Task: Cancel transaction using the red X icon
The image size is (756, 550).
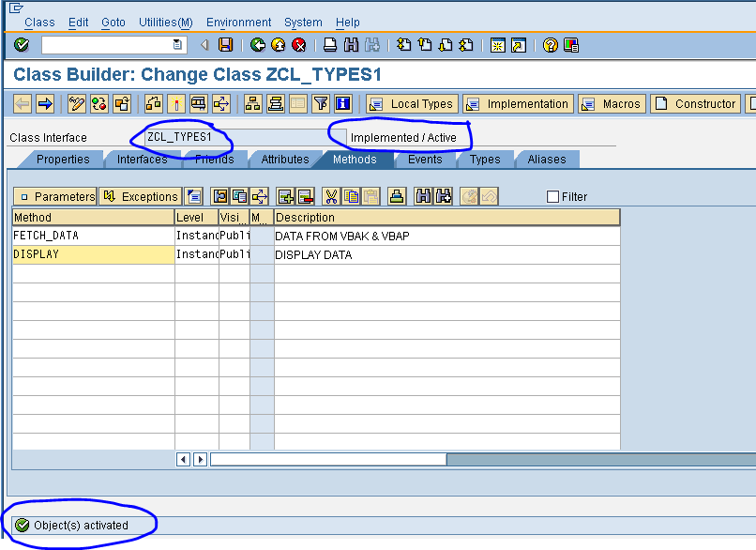Action: coord(299,44)
